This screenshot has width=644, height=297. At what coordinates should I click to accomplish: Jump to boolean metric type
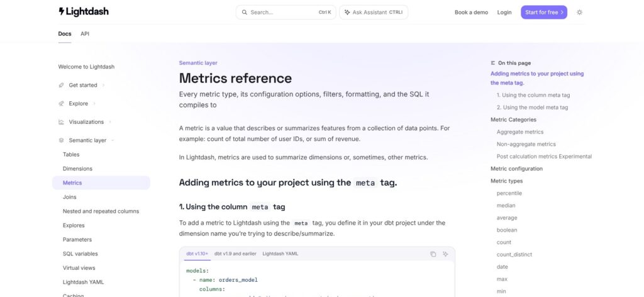[x=507, y=230]
